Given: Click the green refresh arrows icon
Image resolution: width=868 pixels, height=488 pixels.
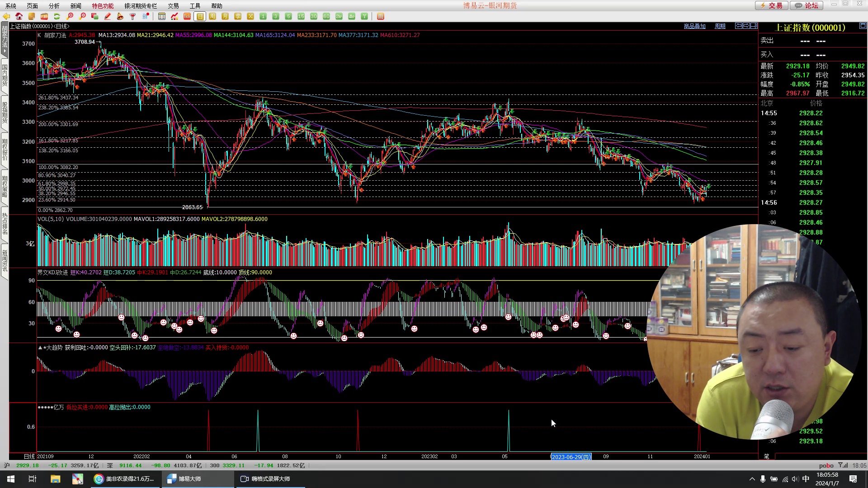Looking at the screenshot, I should coord(57,16).
